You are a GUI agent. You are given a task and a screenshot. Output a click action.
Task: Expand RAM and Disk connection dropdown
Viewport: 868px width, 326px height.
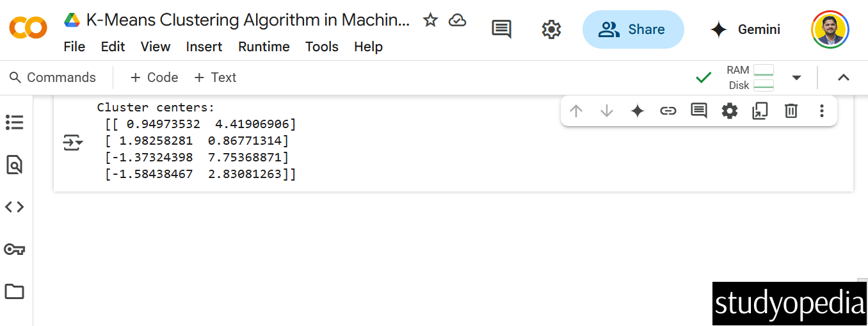tap(796, 77)
